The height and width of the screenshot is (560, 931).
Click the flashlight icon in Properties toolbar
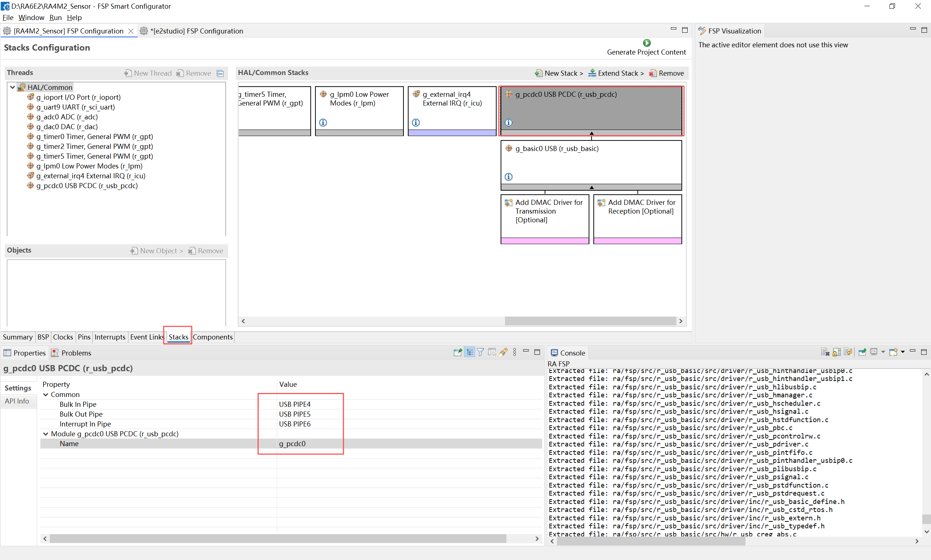coord(503,353)
